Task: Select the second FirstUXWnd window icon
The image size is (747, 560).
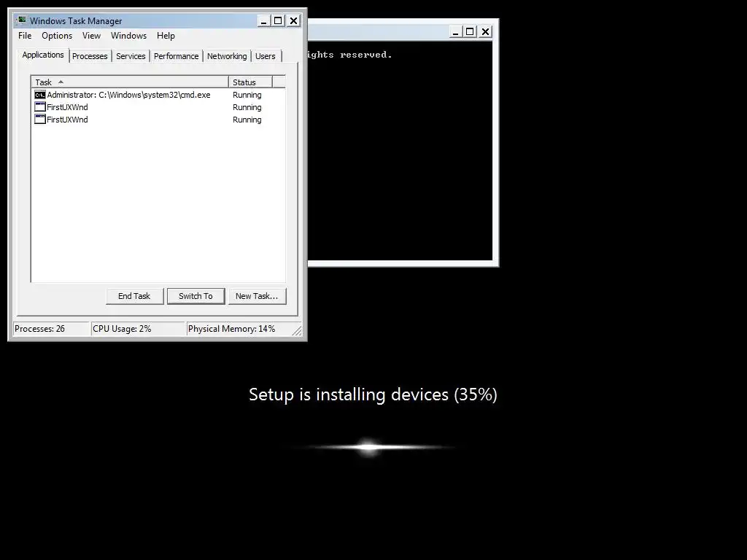Action: pyautogui.click(x=40, y=120)
